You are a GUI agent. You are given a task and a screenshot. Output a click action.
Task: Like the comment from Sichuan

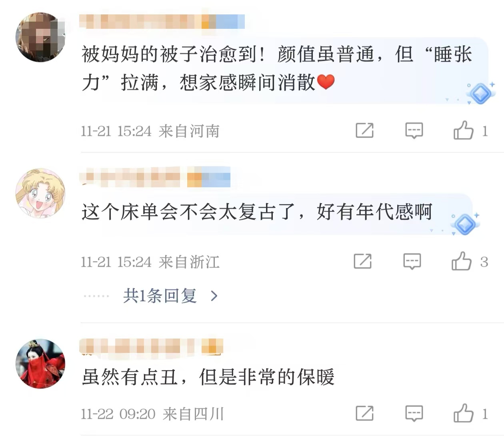point(463,413)
